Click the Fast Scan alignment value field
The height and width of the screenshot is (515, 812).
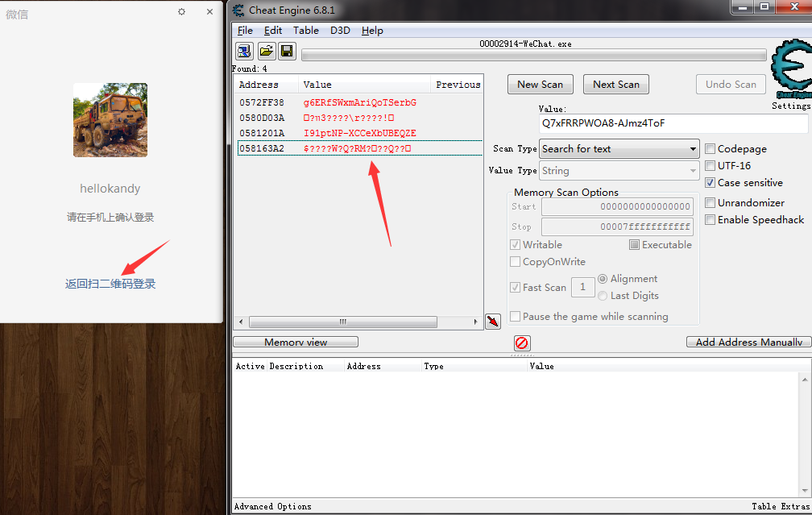pyautogui.click(x=582, y=287)
